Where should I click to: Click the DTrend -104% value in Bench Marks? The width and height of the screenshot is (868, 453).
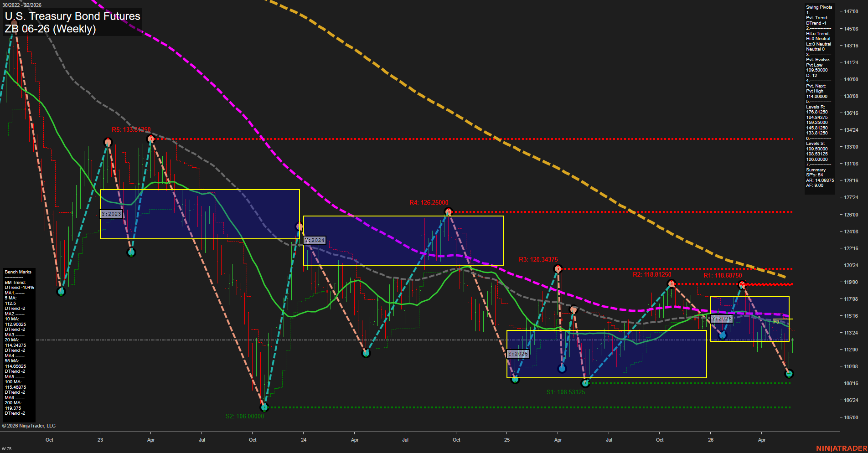20,288
